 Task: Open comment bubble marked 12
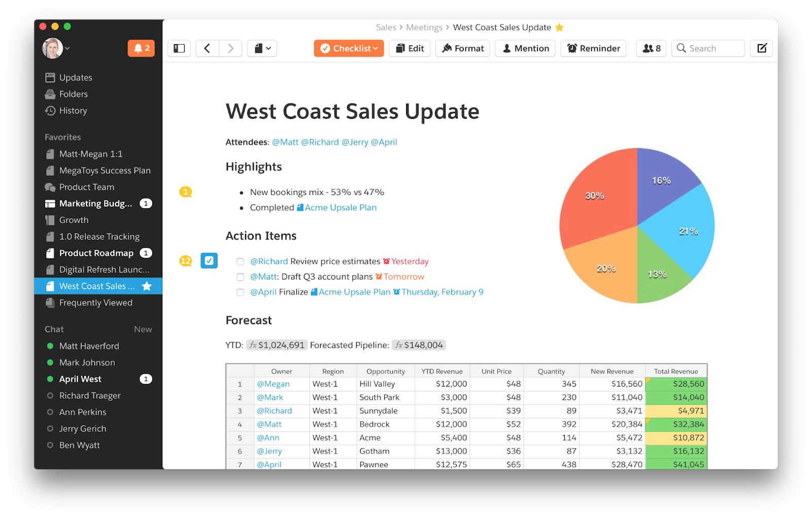coord(186,261)
